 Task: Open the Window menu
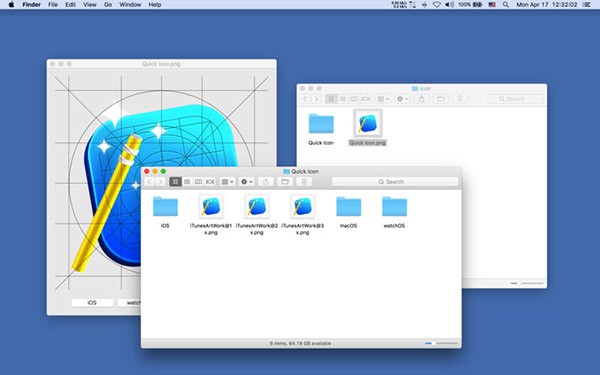pyautogui.click(x=130, y=5)
